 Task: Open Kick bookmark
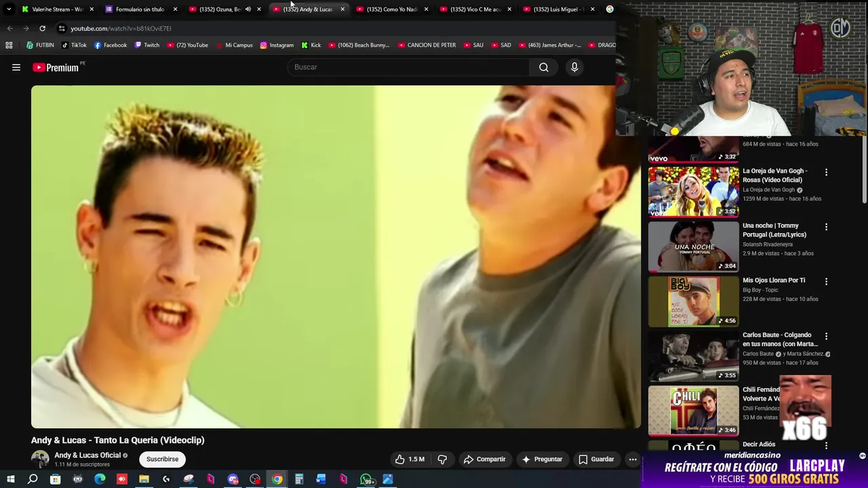pyautogui.click(x=311, y=45)
